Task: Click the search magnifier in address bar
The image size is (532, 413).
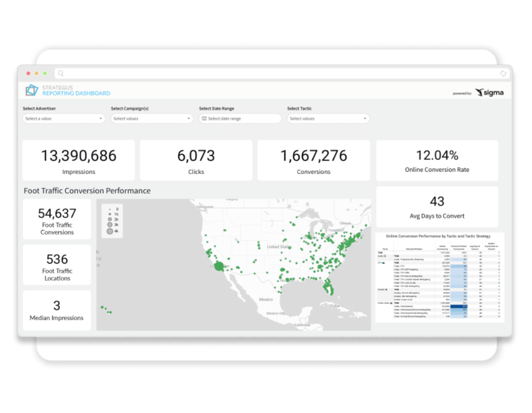Action: [61, 73]
